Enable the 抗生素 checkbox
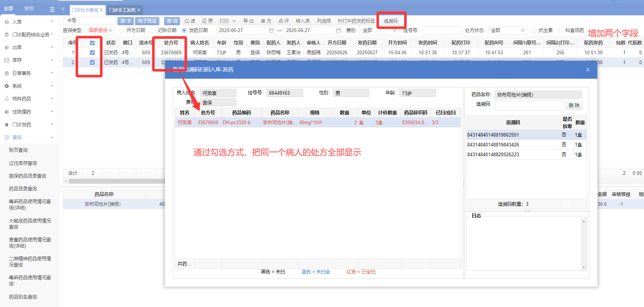644x307 pixels. [534, 30]
